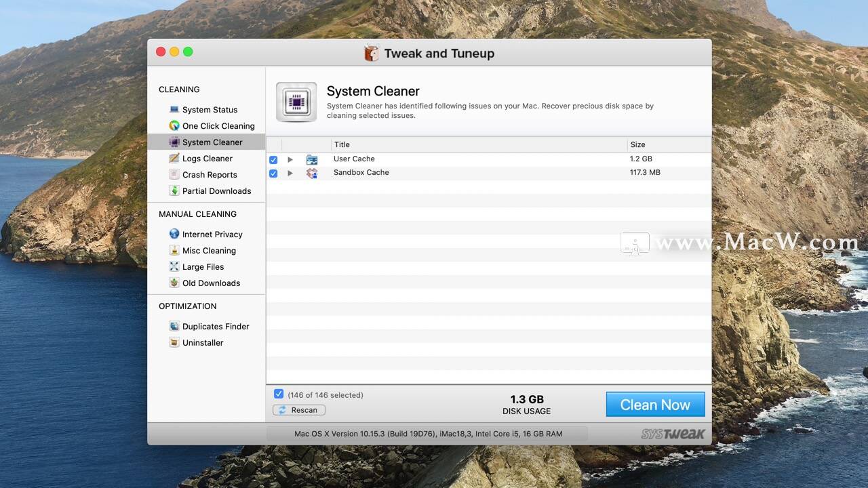Uncheck the Sandbox Cache checkbox
This screenshot has width=868, height=488.
273,174
